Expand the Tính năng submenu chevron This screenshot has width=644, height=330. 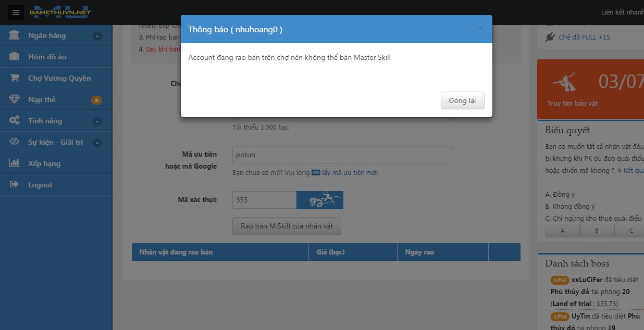(x=97, y=122)
